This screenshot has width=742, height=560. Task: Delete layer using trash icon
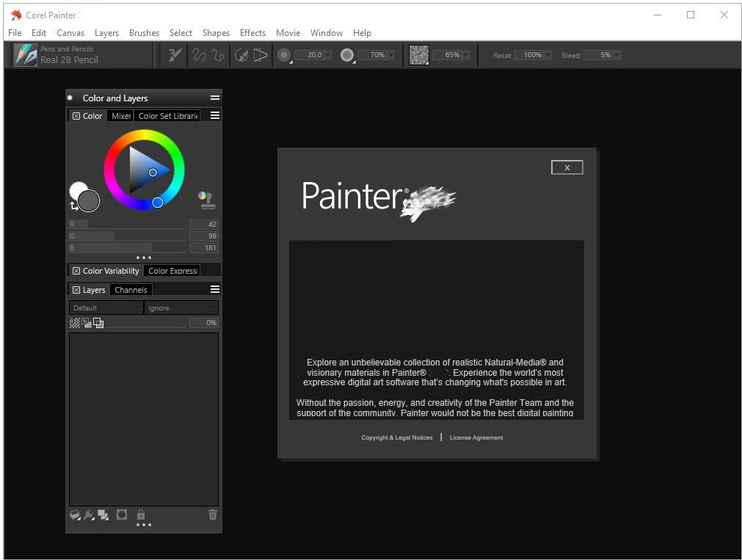(213, 514)
